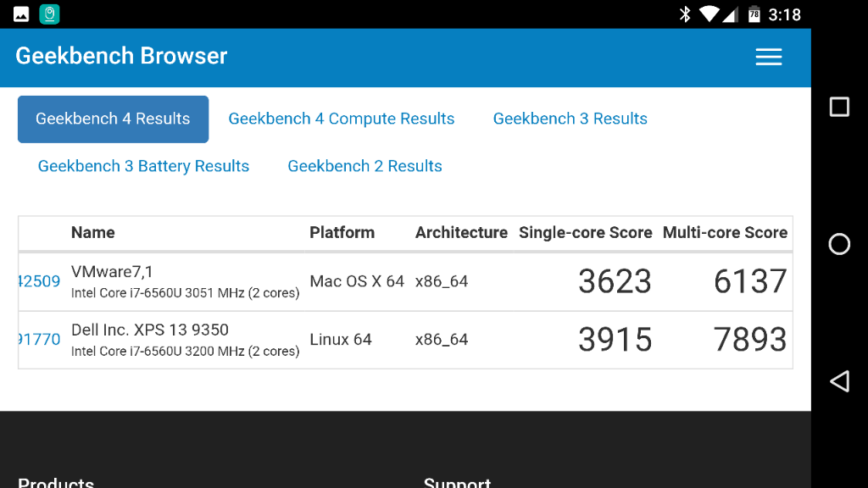This screenshot has width=868, height=488.
Task: Open the image notification icon in status bar
Action: pos(21,14)
